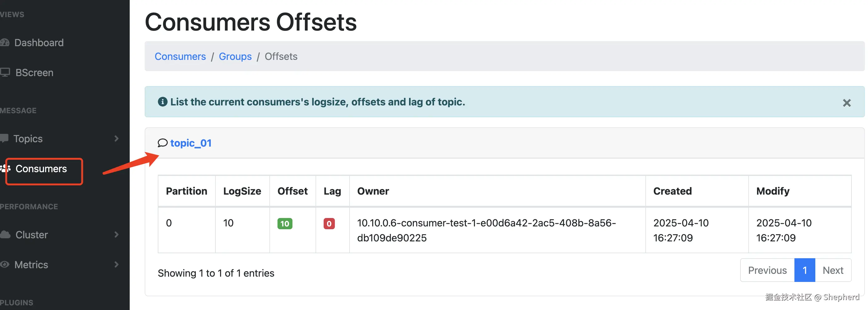Screen dimensions: 868x310
Task: Click the info icon in alert banner
Action: tap(162, 102)
